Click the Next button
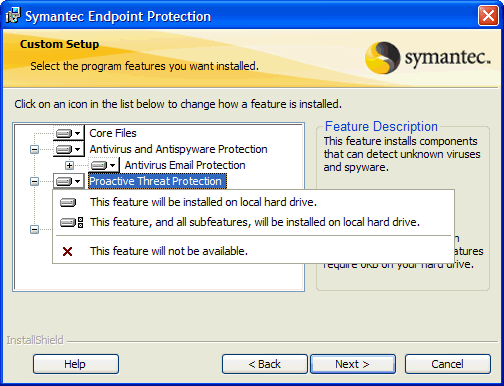 [353, 364]
